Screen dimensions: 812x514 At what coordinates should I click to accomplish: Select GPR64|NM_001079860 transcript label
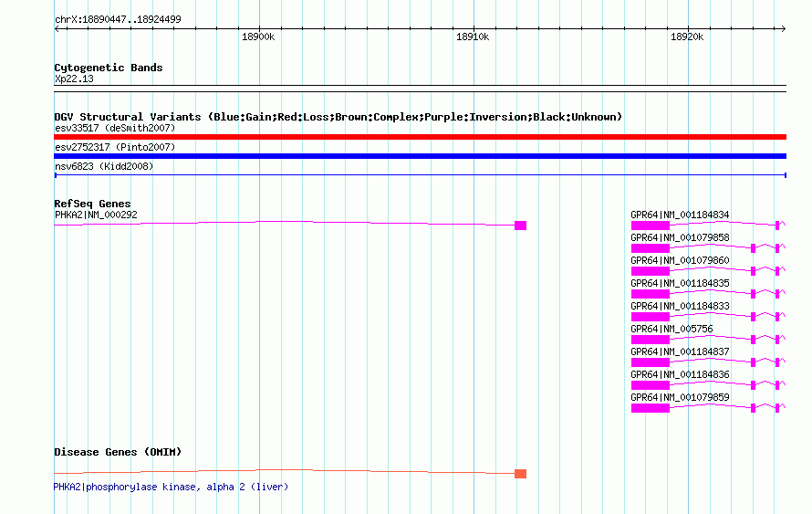(680, 260)
